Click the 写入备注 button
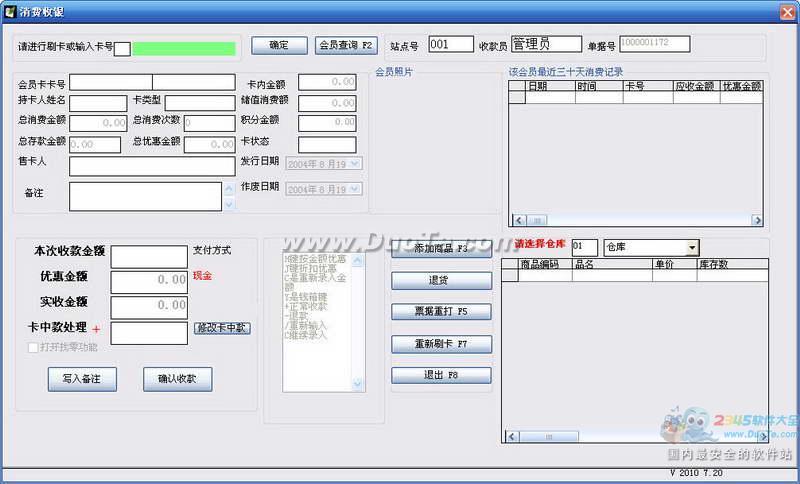 [x=82, y=379]
